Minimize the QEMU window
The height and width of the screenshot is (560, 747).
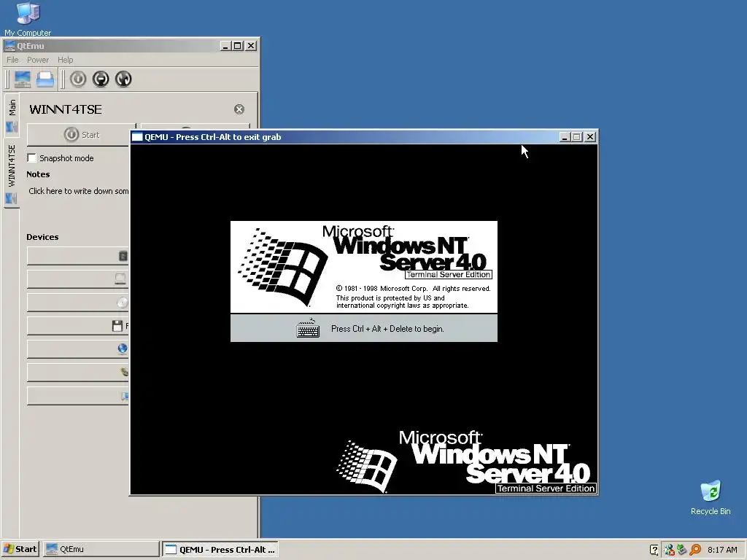pos(565,137)
